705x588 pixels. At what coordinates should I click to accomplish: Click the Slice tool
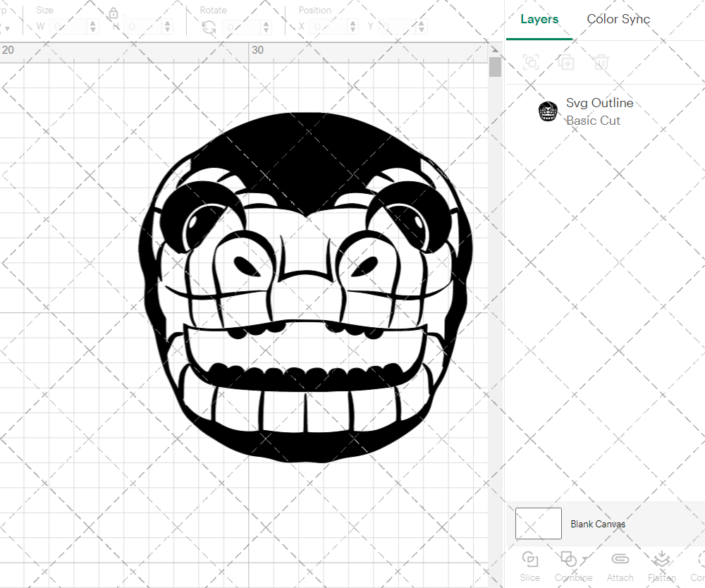tap(530, 566)
